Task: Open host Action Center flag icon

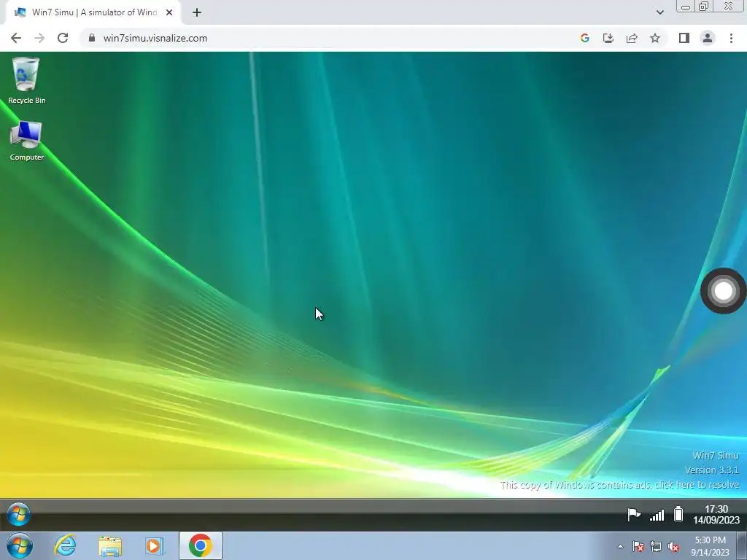Action: pyautogui.click(x=638, y=547)
